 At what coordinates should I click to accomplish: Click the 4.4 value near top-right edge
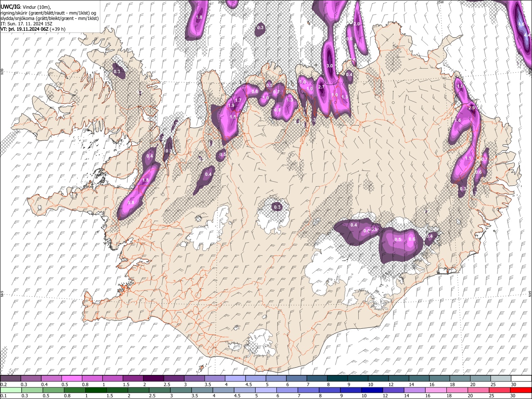[x=527, y=35]
